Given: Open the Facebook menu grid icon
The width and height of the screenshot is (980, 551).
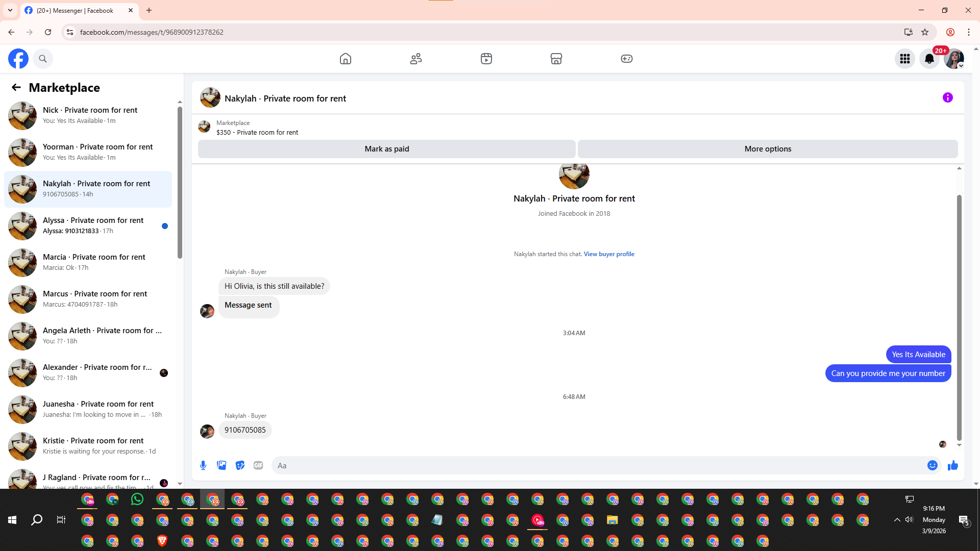Looking at the screenshot, I should point(904,59).
